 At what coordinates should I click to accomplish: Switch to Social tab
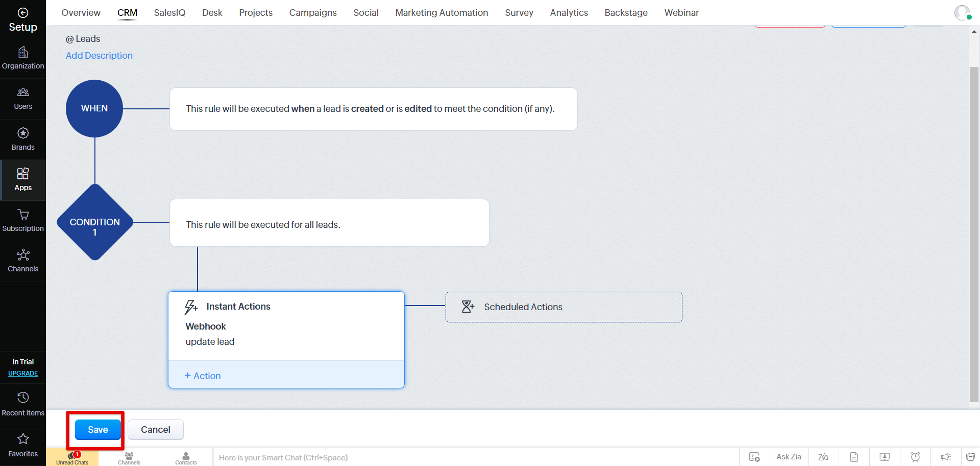coord(366,13)
